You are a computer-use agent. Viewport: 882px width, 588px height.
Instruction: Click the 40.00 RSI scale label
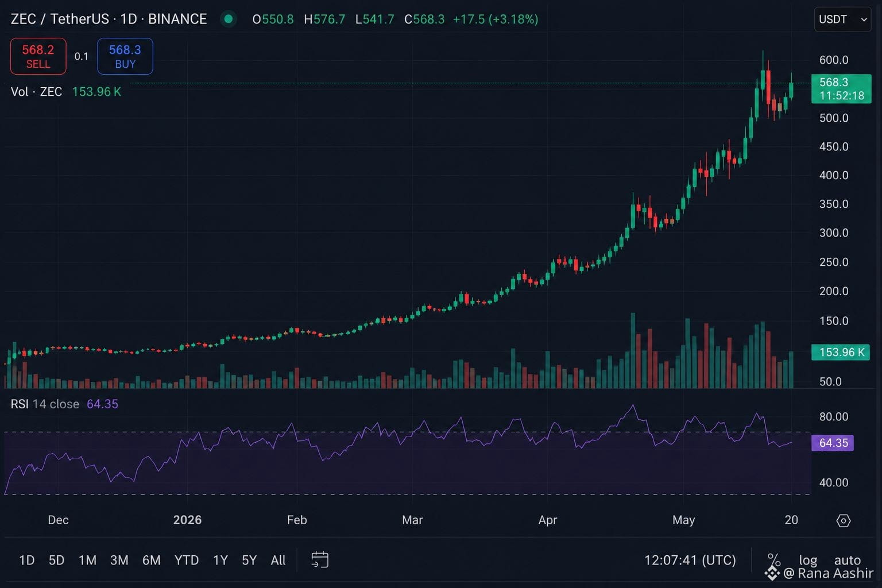[833, 482]
